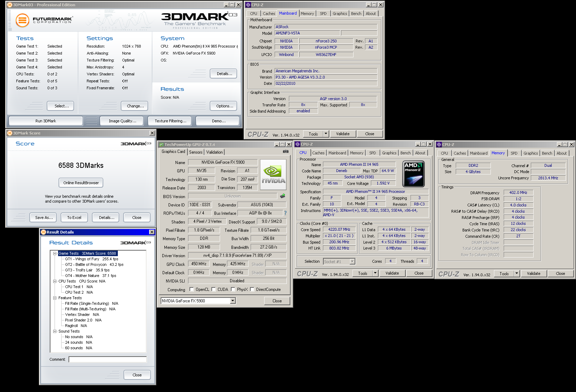Click the GPU-Z screenshot camera icon
576x392 pixels.
286,152
